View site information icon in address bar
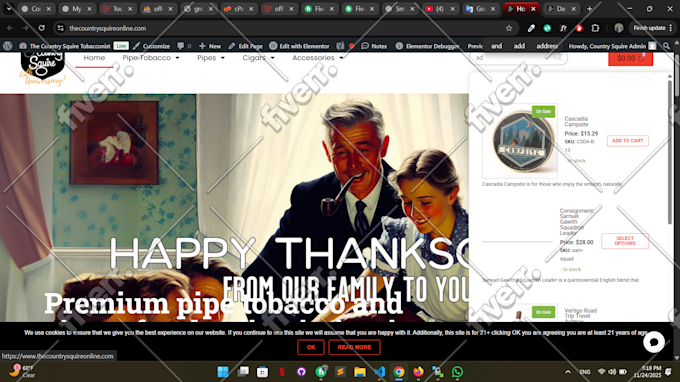Image resolution: width=680 pixels, height=382 pixels. [61, 28]
